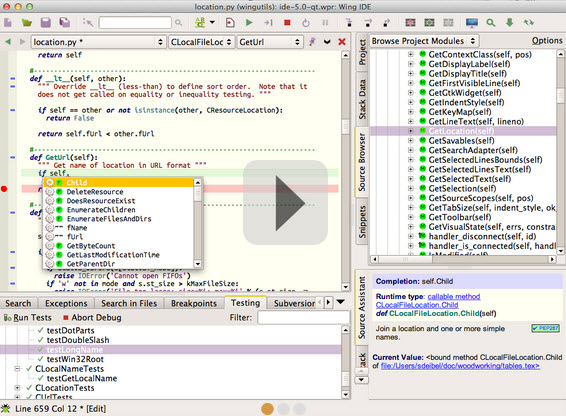Collapse the __lt__ function fold marker
The height and width of the screenshot is (416, 566).
click(x=12, y=78)
